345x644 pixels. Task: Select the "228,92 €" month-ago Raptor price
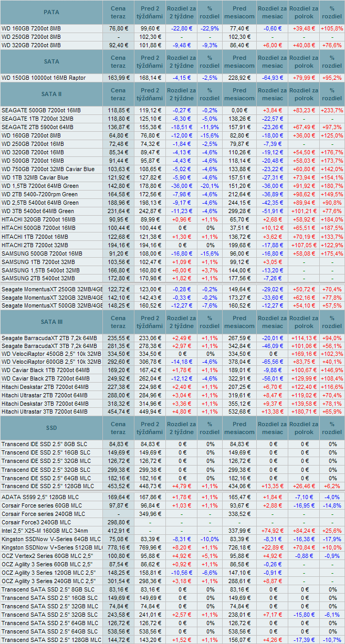(239, 78)
